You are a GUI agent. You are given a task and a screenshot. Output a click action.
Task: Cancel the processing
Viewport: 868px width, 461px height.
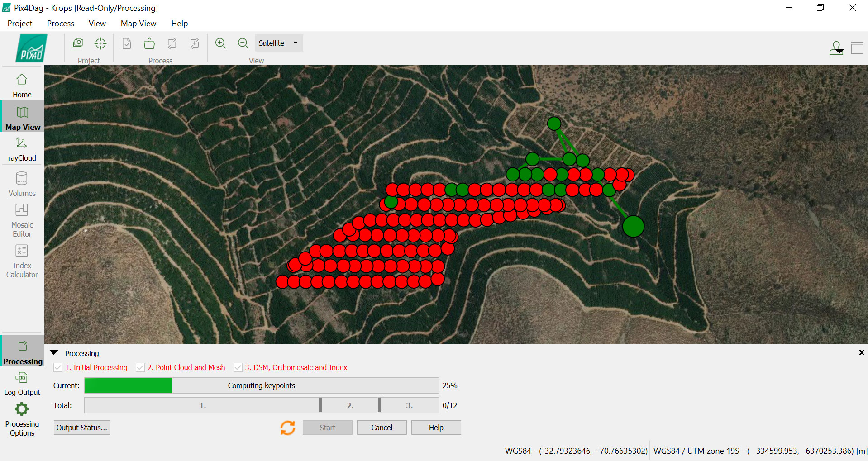tap(382, 428)
